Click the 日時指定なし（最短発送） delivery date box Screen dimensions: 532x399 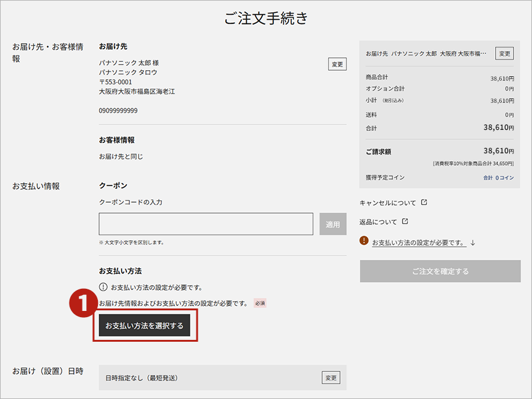coord(209,377)
